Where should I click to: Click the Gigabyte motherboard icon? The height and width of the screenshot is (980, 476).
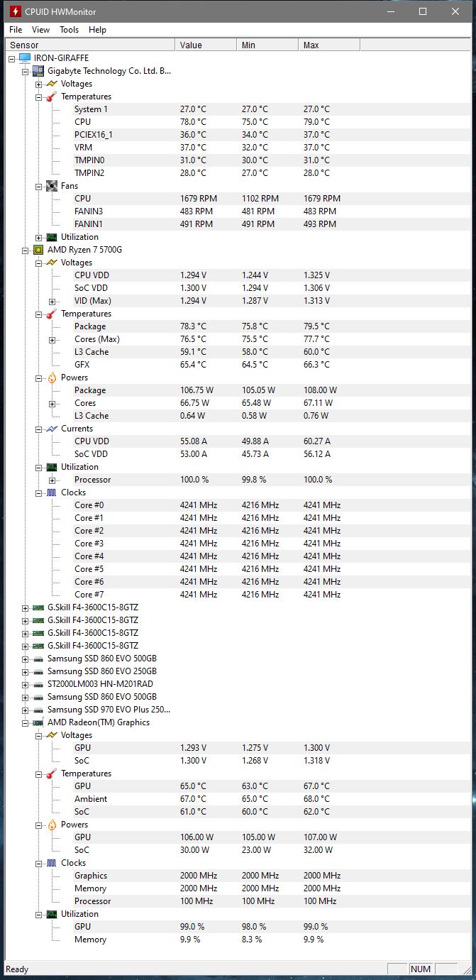click(x=38, y=71)
